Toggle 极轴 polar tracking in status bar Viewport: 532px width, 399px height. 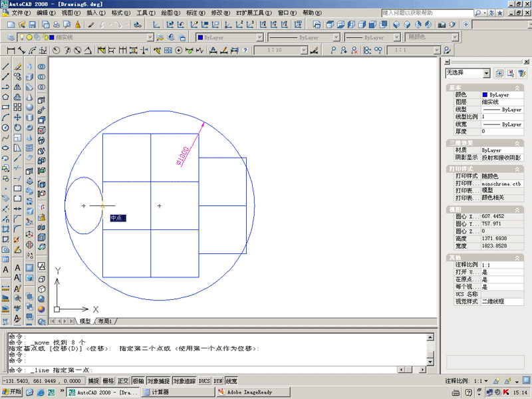[x=138, y=381]
